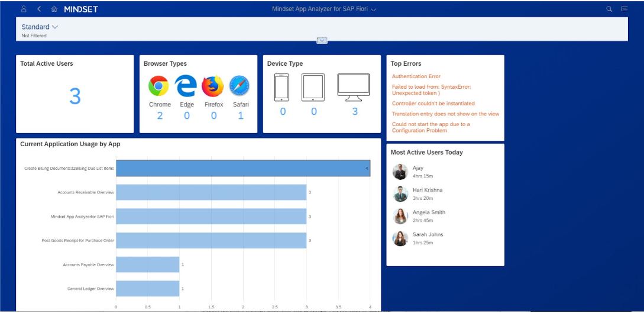
Task: Select the Accounts Receivable Overview bar
Action: point(211,192)
